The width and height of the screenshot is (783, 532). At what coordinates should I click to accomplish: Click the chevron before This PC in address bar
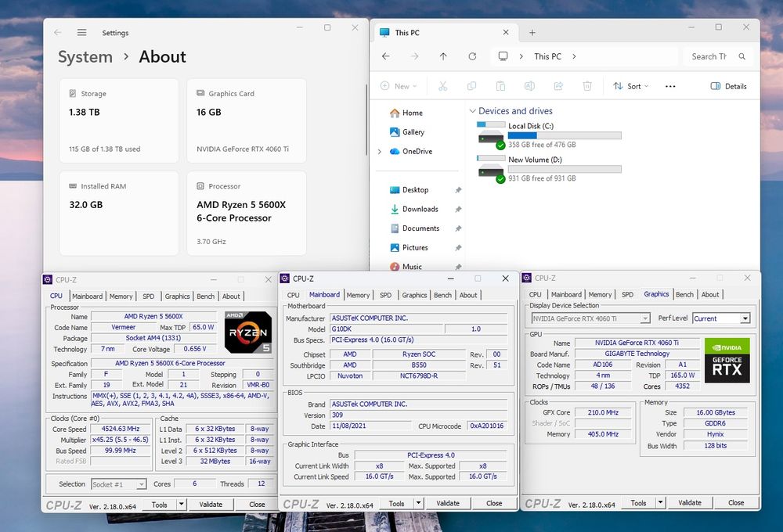tap(521, 56)
